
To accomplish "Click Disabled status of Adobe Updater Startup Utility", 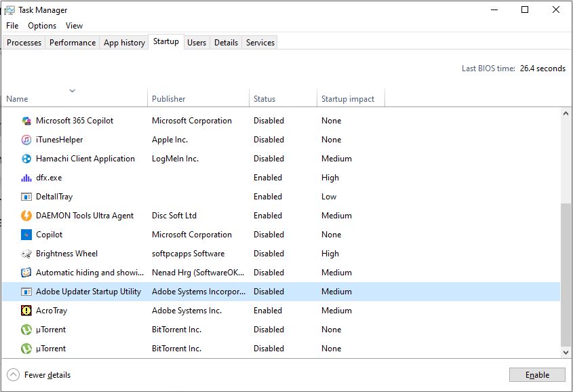I will click(269, 292).
